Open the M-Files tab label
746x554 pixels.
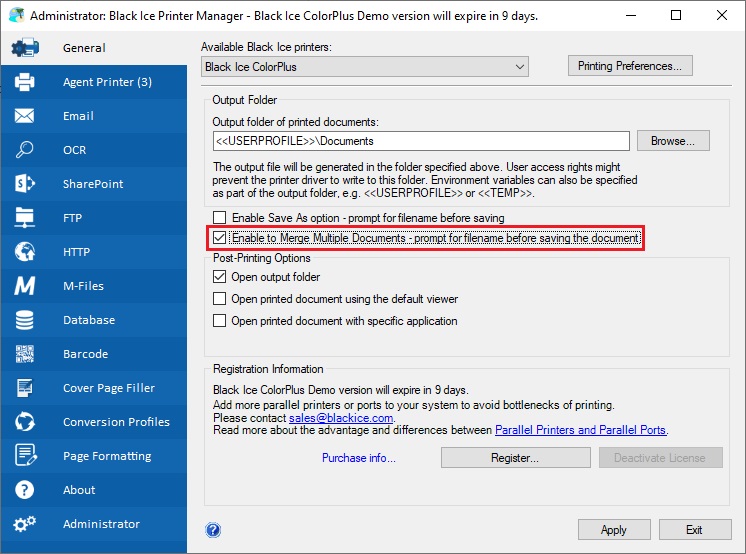tap(83, 286)
